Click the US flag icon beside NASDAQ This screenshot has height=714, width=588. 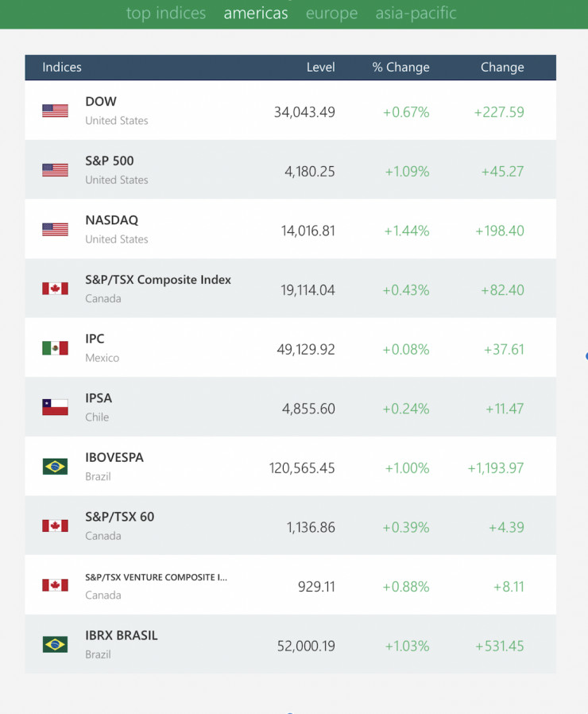(55, 229)
